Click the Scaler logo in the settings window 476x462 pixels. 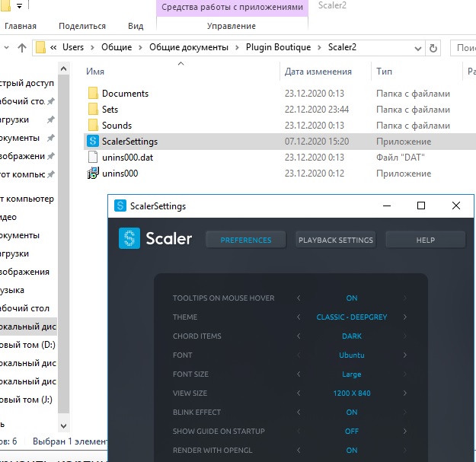click(129, 238)
